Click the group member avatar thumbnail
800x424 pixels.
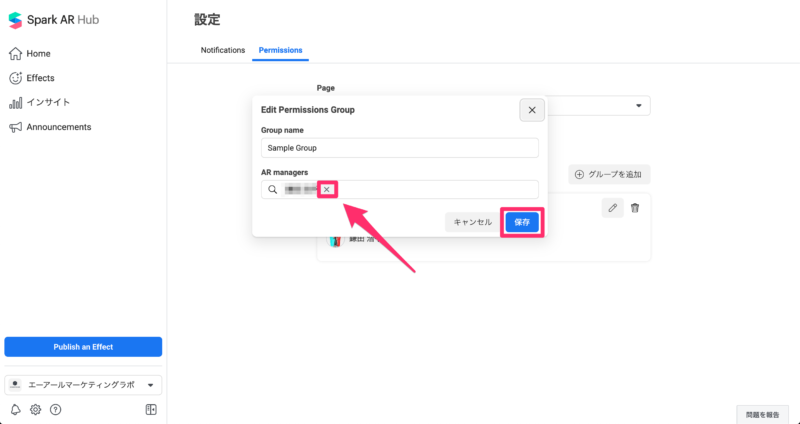click(x=334, y=241)
